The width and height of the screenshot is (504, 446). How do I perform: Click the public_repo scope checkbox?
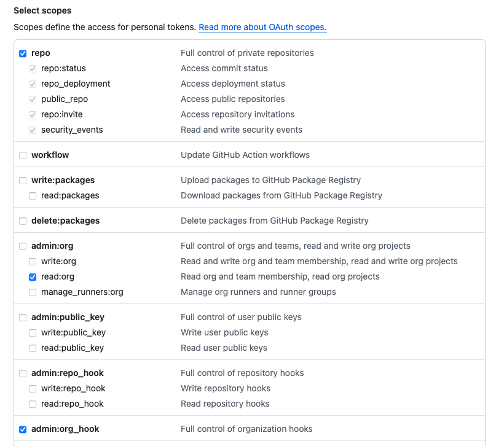pos(33,100)
